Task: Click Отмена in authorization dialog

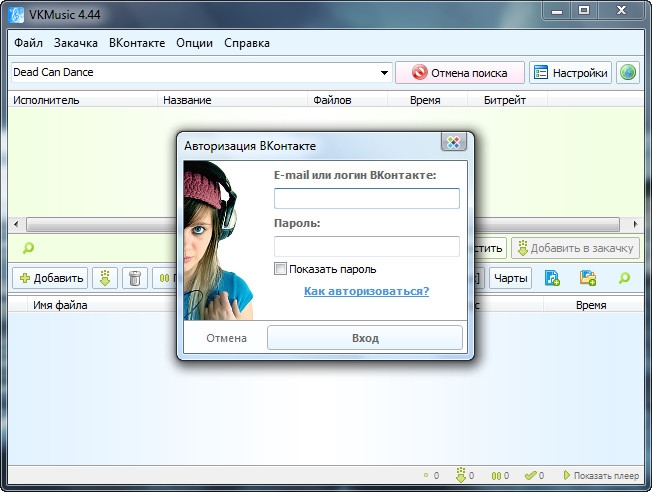Action: tap(226, 338)
